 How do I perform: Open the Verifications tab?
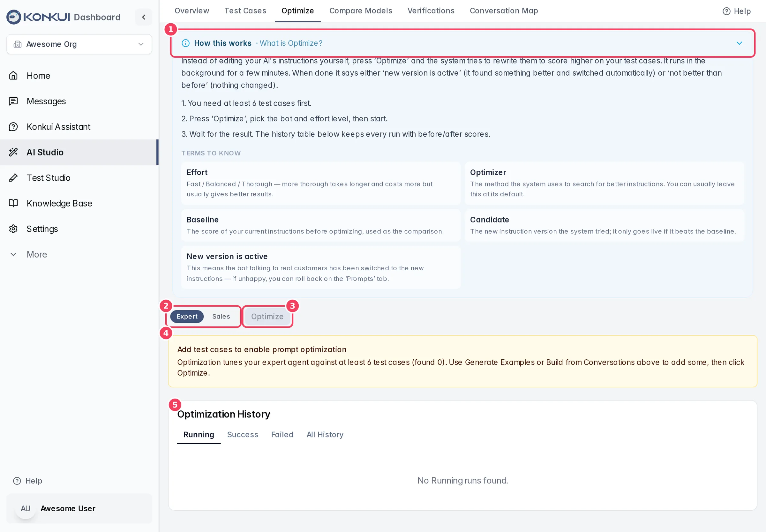[431, 11]
